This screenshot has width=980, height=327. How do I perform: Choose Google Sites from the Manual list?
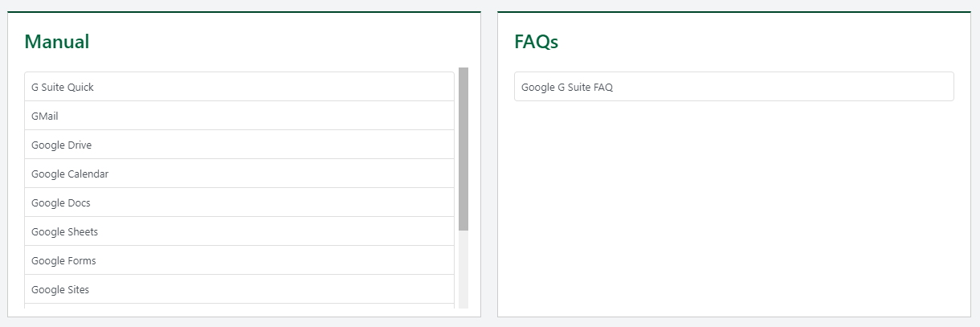pos(60,289)
